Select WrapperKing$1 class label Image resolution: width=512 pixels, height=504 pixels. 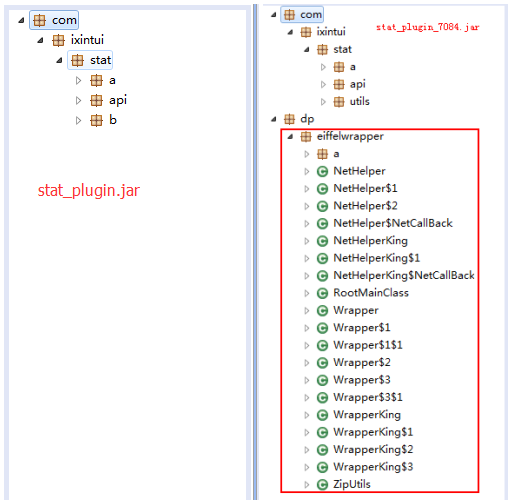tap(373, 432)
